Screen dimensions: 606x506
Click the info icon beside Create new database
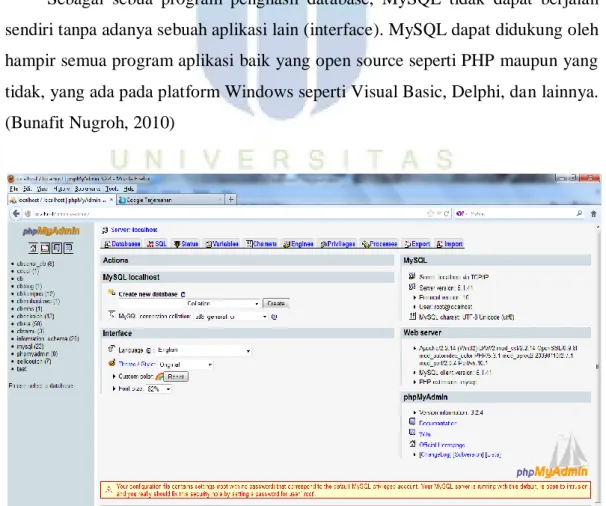click(x=183, y=295)
